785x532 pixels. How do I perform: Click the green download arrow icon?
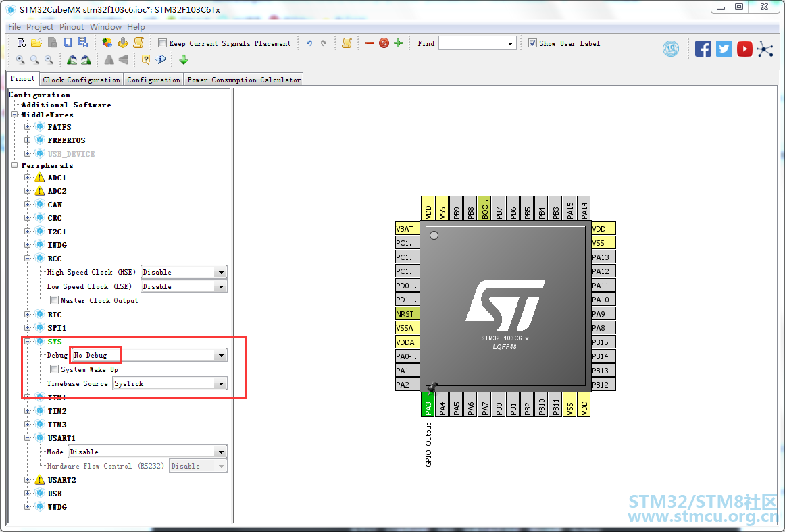(x=184, y=60)
